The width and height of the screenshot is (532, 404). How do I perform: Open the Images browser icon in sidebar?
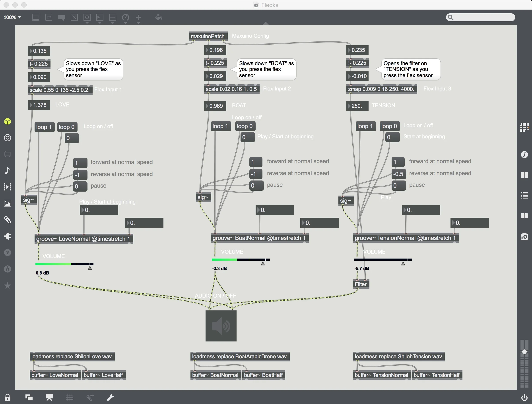(8, 204)
